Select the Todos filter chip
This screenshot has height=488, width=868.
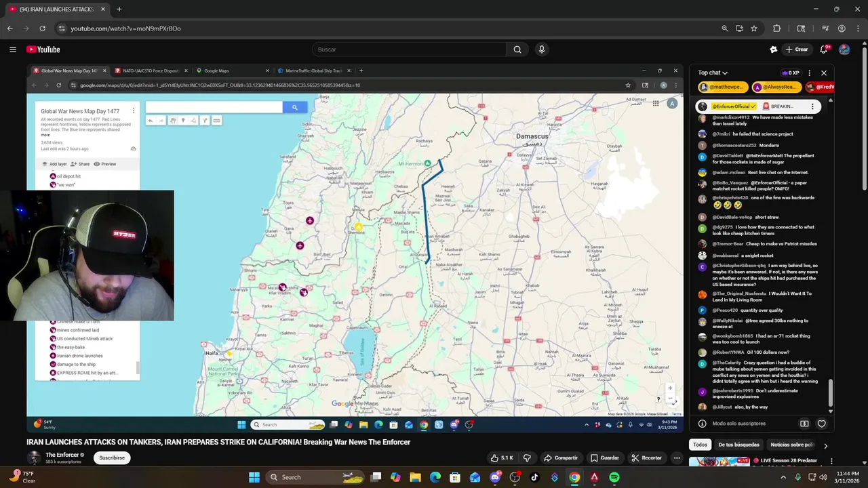(x=700, y=445)
